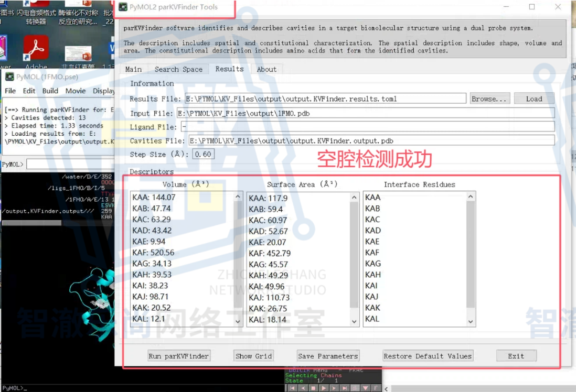Select KAK: 26.75 in Surface Area list
Screen dimensions: 576x392
click(268, 308)
